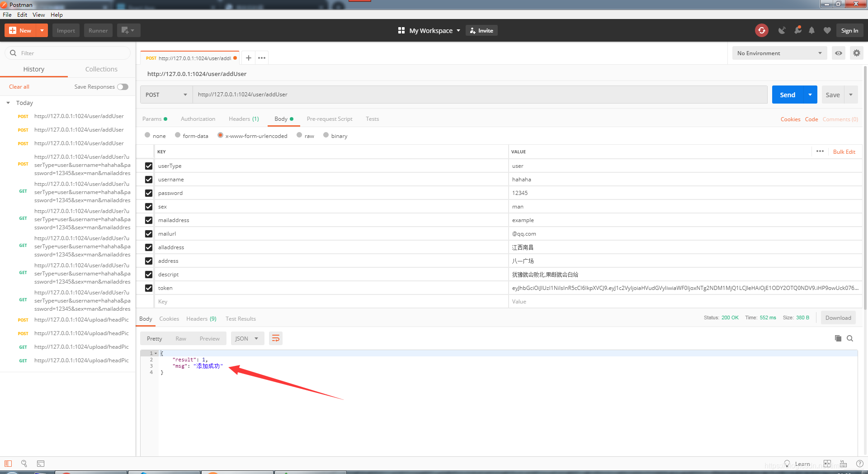Click the Runner button
Image resolution: width=868 pixels, height=474 pixels.
(x=98, y=30)
